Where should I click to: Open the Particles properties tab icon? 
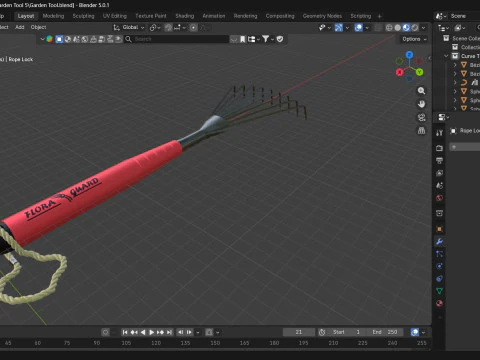coord(439,254)
